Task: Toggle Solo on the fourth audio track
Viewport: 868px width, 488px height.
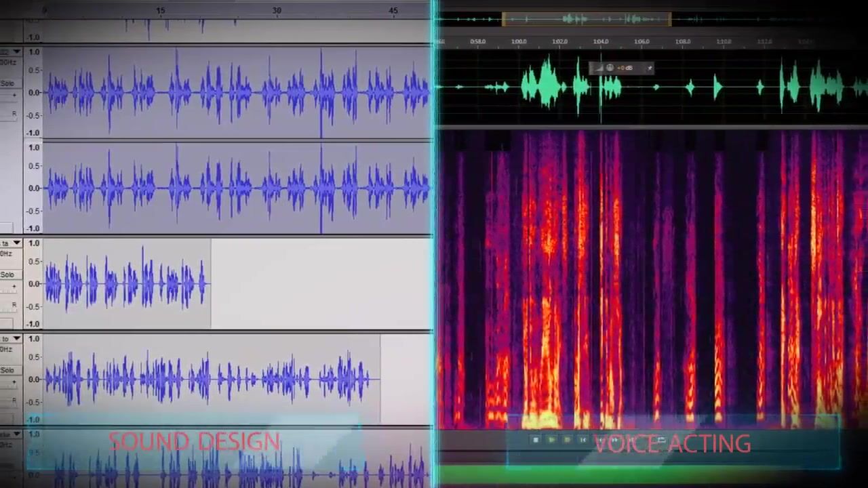Action: tap(7, 370)
